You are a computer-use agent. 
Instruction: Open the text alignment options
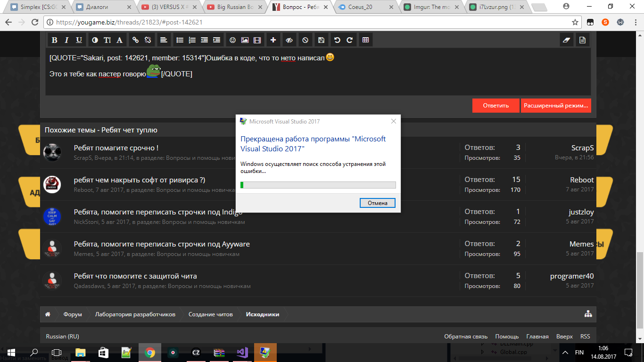click(164, 40)
